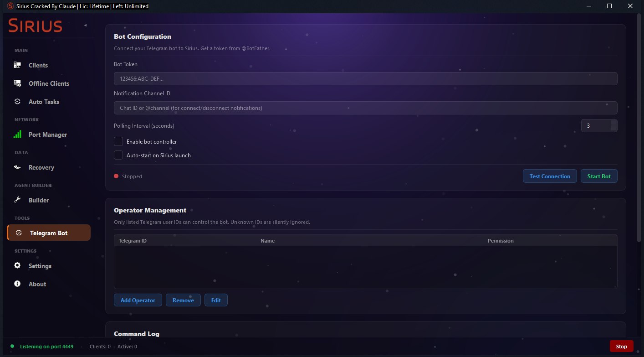Click the About info icon

(x=17, y=284)
